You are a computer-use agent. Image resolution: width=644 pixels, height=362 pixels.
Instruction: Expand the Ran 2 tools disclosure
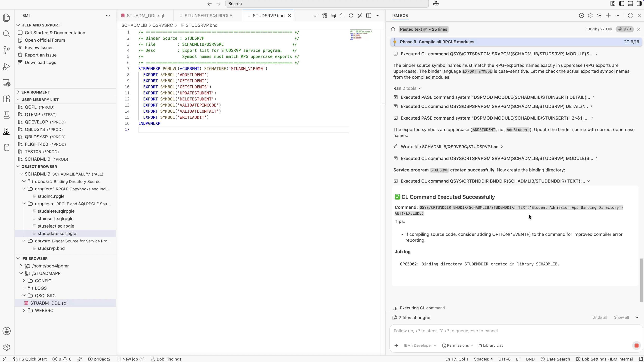(x=407, y=88)
